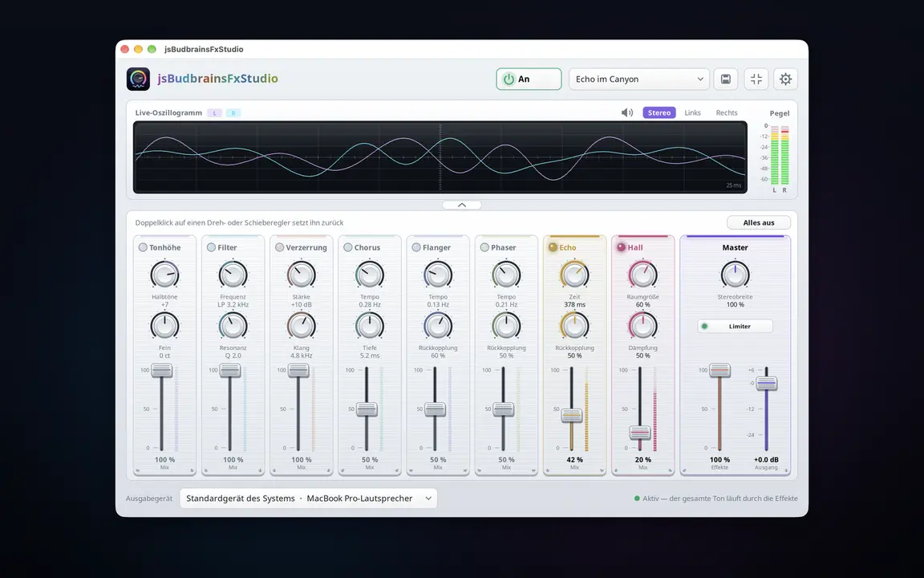Toggle the Master Limiter
Screen dimensions: 924x578
pyautogui.click(x=735, y=326)
